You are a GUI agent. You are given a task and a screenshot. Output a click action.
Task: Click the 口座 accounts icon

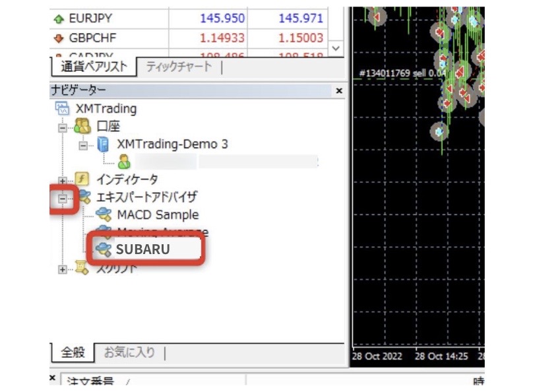(82, 126)
